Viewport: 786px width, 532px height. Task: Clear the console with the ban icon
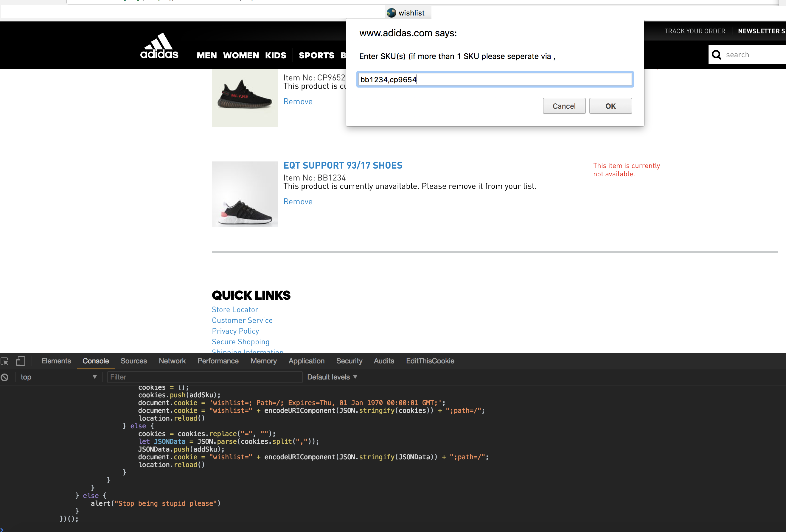(x=4, y=377)
